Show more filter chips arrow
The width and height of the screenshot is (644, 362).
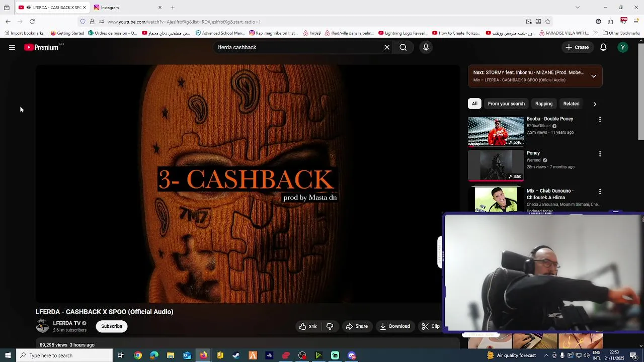tap(595, 104)
